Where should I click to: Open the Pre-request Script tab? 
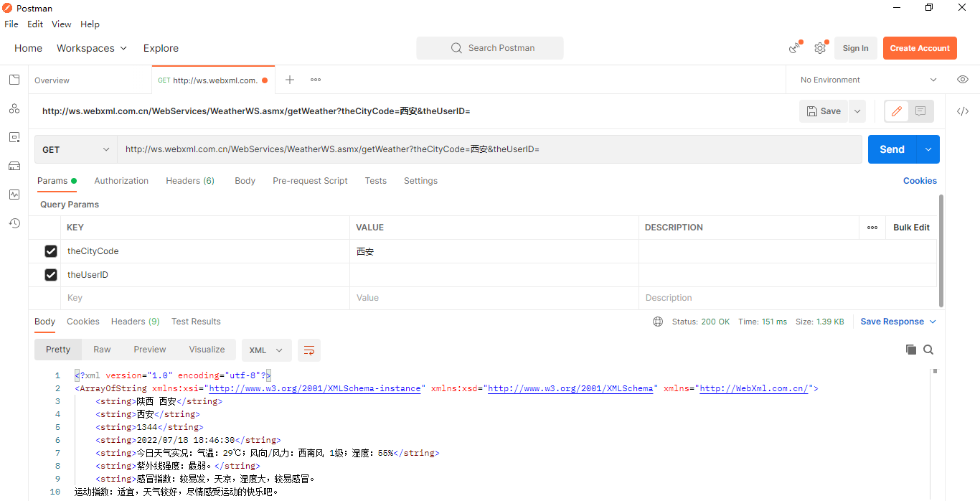(x=310, y=181)
